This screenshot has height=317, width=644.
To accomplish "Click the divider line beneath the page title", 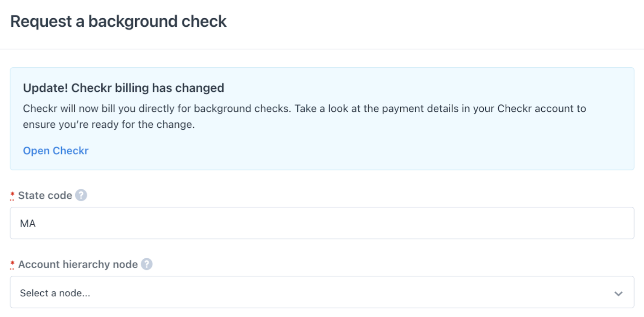I will (322, 49).
